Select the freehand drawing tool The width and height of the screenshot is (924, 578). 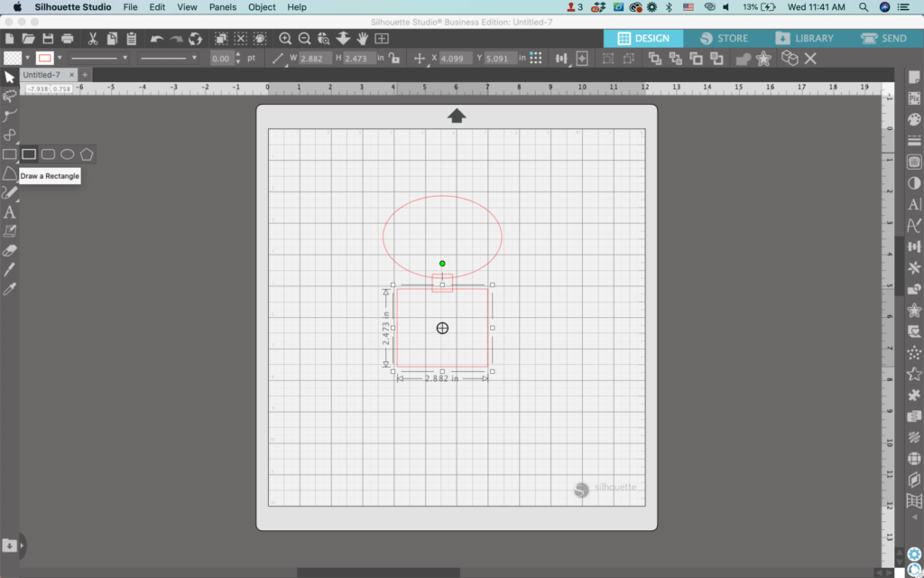tap(9, 193)
